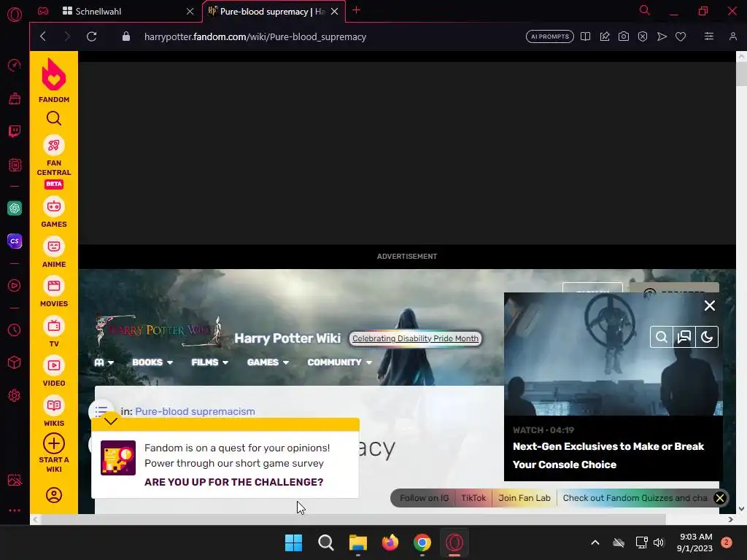This screenshot has width=747, height=560.
Task: Click the URL address field
Action: (x=255, y=36)
